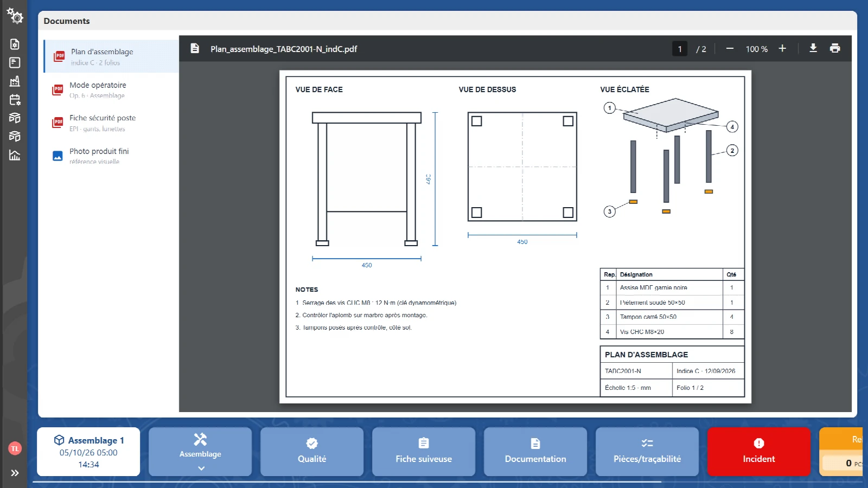This screenshot has width=868, height=488.
Task: Open the chart statistics icon in sidebar
Action: pos(15,155)
